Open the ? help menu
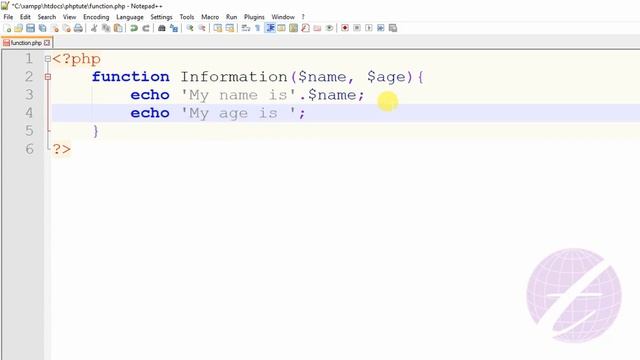640x360 pixels. pos(303,17)
